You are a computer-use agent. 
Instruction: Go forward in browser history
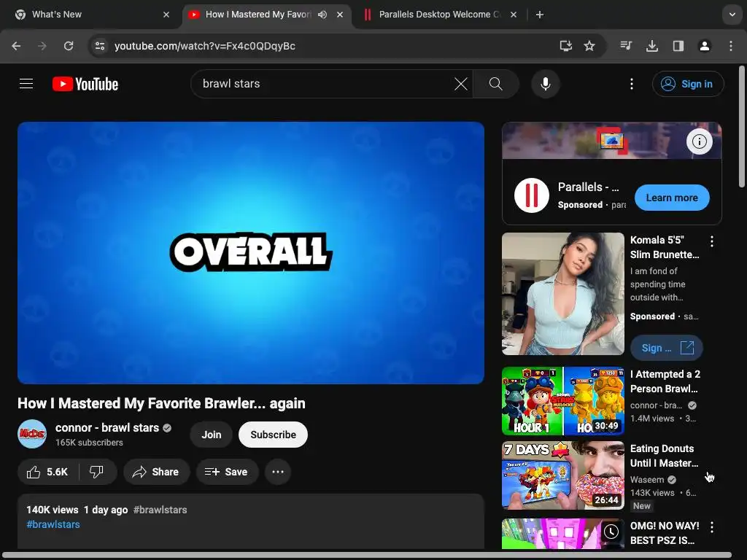coord(42,46)
